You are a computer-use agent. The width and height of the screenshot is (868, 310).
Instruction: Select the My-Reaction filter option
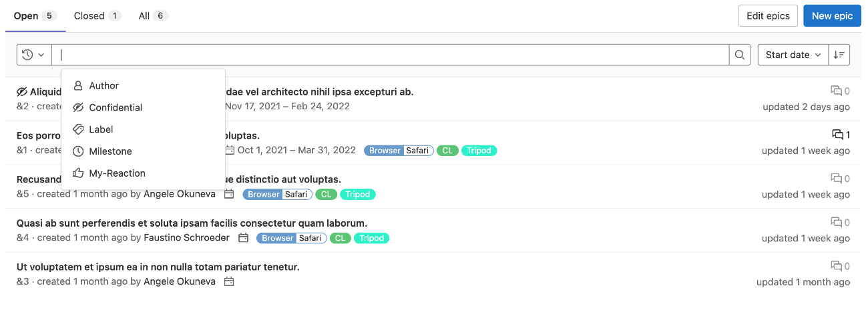(x=117, y=173)
